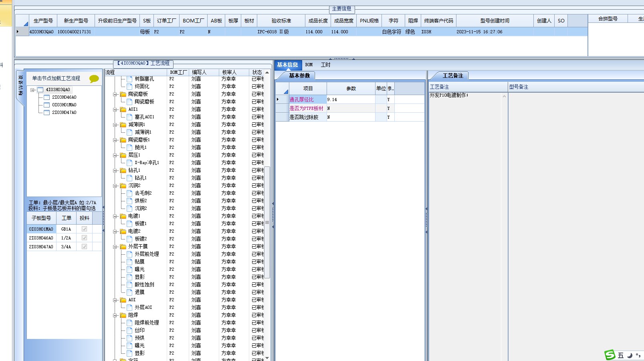
Task: Click the folder icon of 钻孔1 group
Action: tap(123, 170)
